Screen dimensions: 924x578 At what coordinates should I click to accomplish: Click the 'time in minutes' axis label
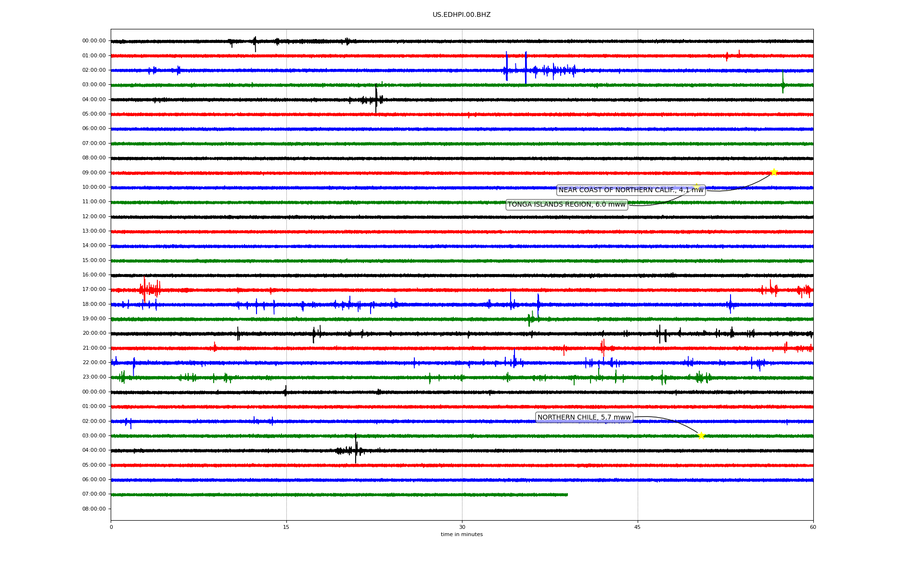(462, 535)
